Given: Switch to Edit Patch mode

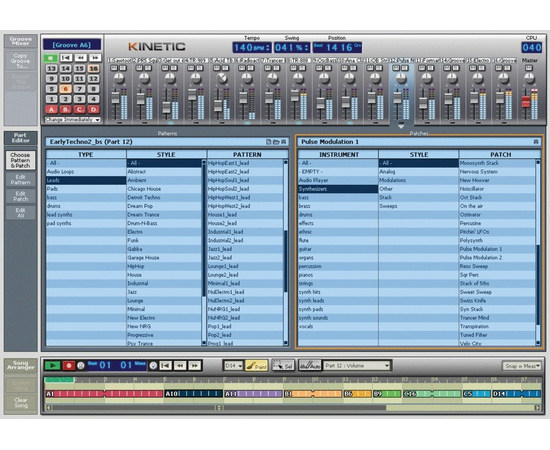Looking at the screenshot, I should point(20,196).
